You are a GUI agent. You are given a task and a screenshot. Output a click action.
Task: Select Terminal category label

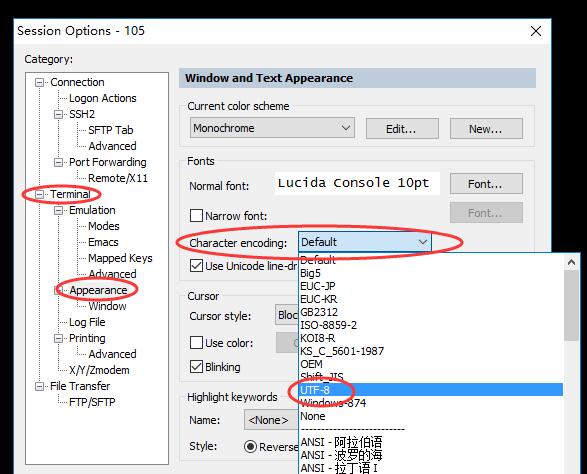pos(70,194)
